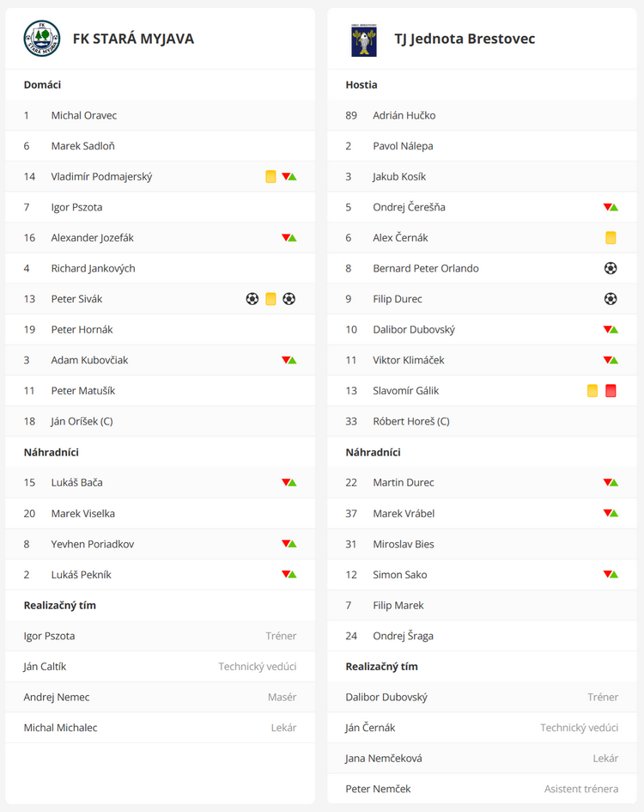644x812 pixels.
Task: Click Bernard Peter Orlando's goal ball icon
Action: point(611,268)
